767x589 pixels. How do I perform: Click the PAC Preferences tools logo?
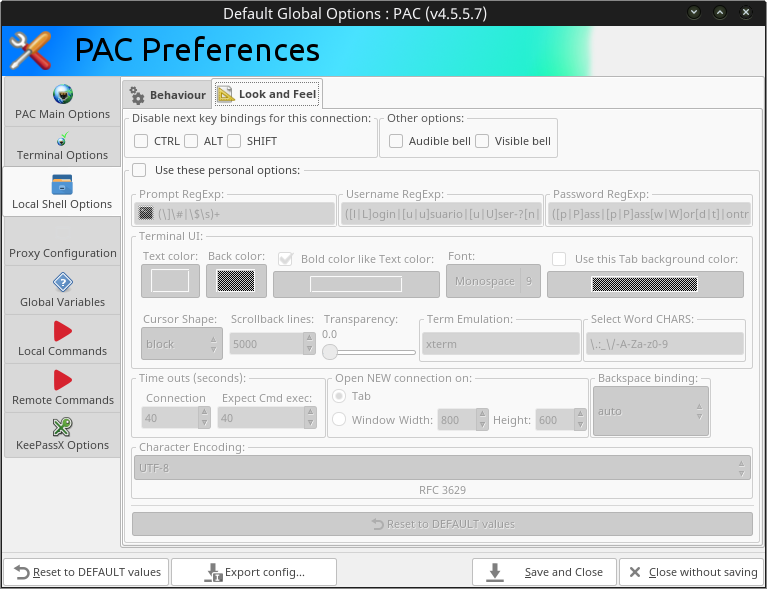(x=30, y=50)
